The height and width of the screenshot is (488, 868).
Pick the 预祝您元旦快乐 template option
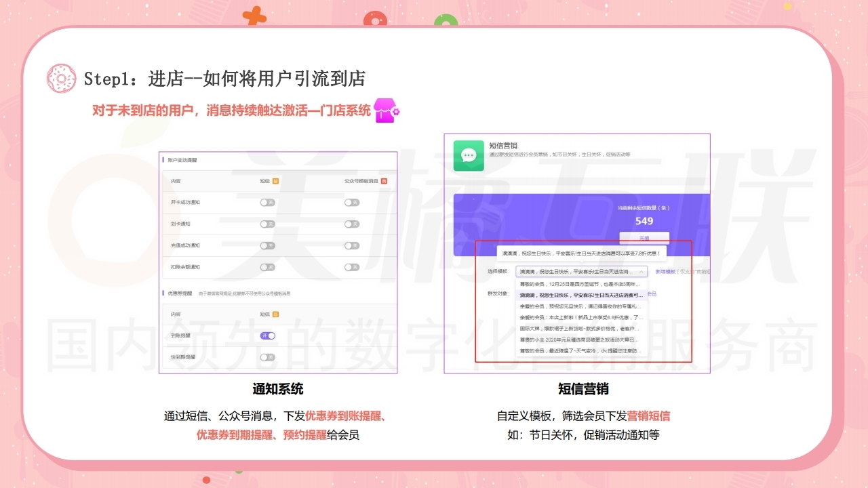(581, 306)
